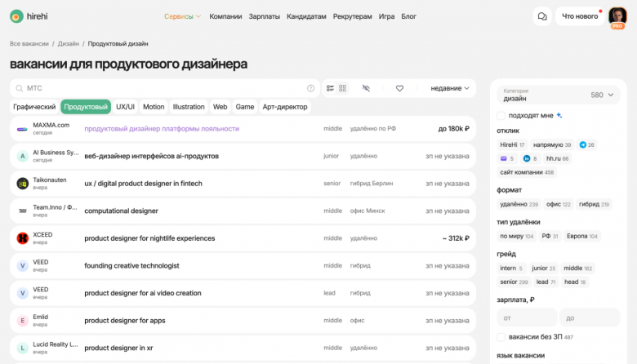Toggle junior grade filter
The image size is (637, 364).
tap(544, 269)
